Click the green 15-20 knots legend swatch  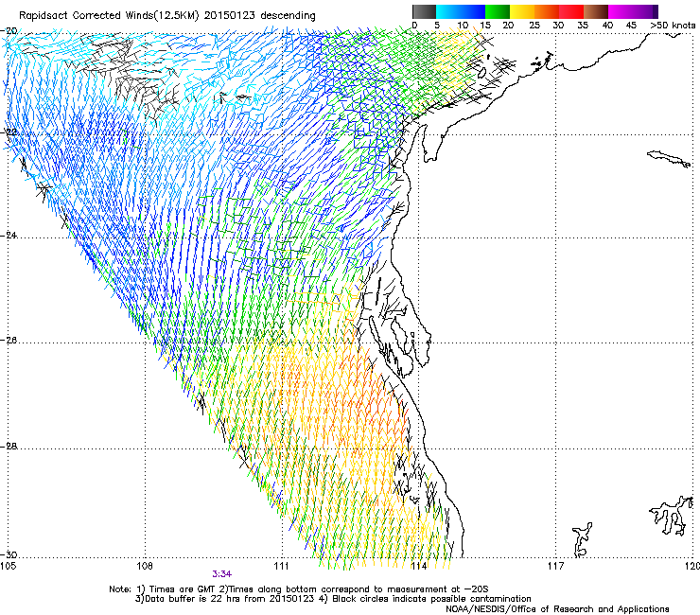click(x=498, y=11)
